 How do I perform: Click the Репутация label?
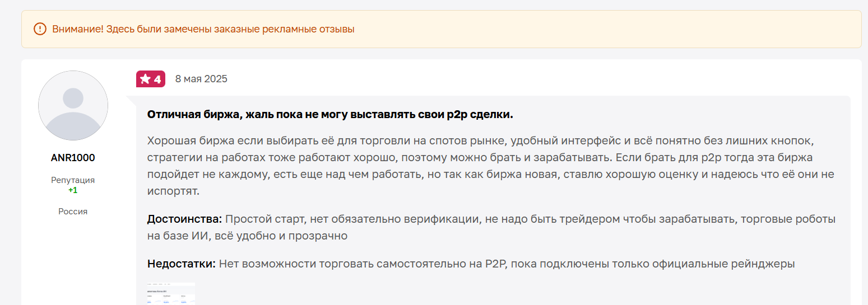(x=73, y=180)
